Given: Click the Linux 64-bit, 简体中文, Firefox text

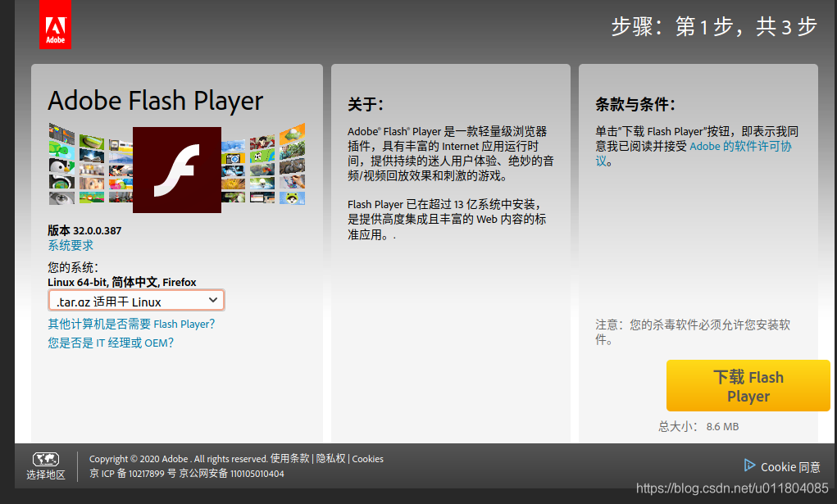Looking at the screenshot, I should (x=121, y=282).
